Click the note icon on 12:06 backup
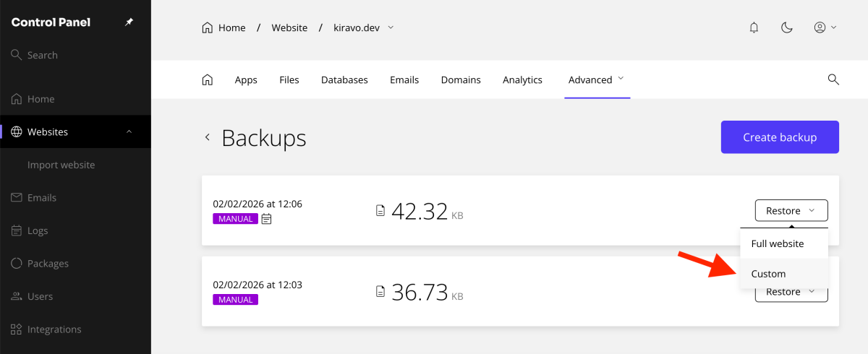Image resolution: width=868 pixels, height=354 pixels. point(266,219)
